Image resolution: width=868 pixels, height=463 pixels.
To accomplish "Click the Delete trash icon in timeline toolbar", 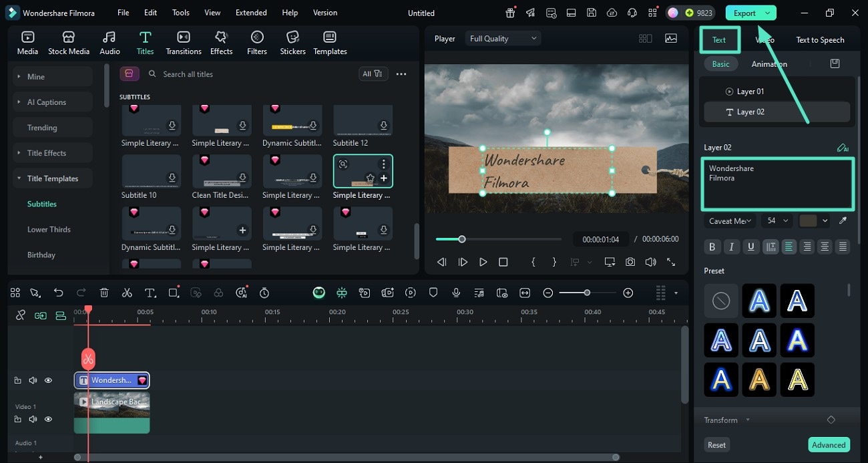I will point(104,293).
